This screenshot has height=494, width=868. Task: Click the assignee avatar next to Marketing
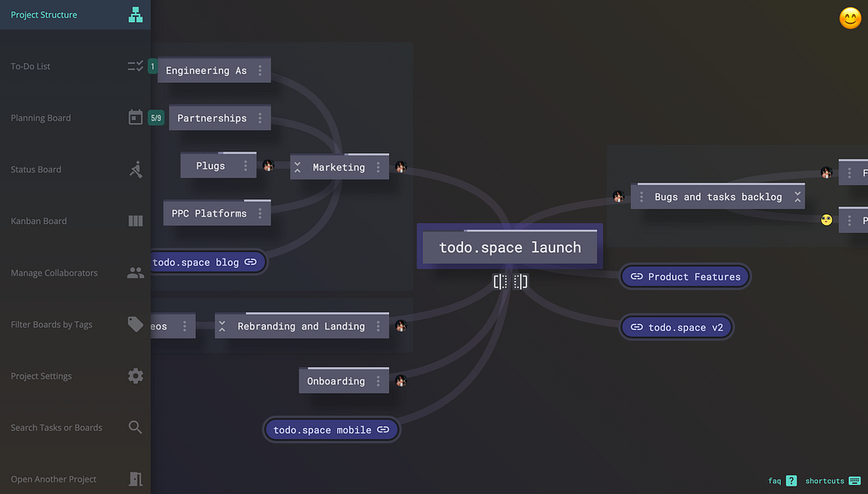tap(401, 166)
